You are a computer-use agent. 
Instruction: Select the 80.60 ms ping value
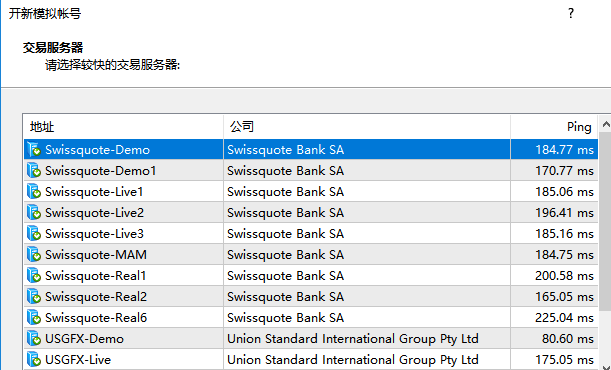coord(567,339)
